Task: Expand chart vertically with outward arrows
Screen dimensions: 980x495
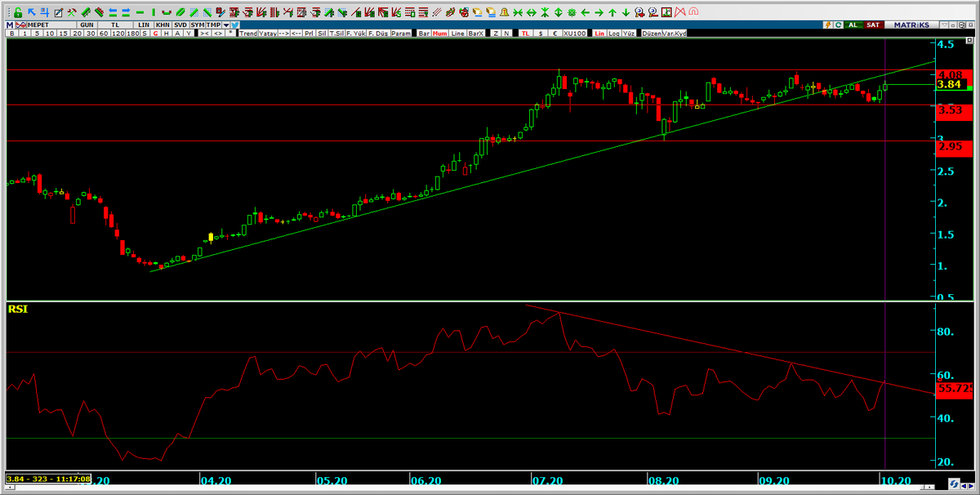Action: (x=559, y=12)
